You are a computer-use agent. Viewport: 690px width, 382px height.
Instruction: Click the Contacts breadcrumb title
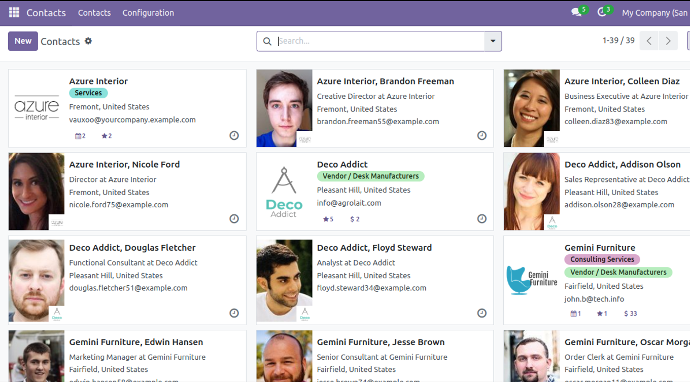(60, 41)
